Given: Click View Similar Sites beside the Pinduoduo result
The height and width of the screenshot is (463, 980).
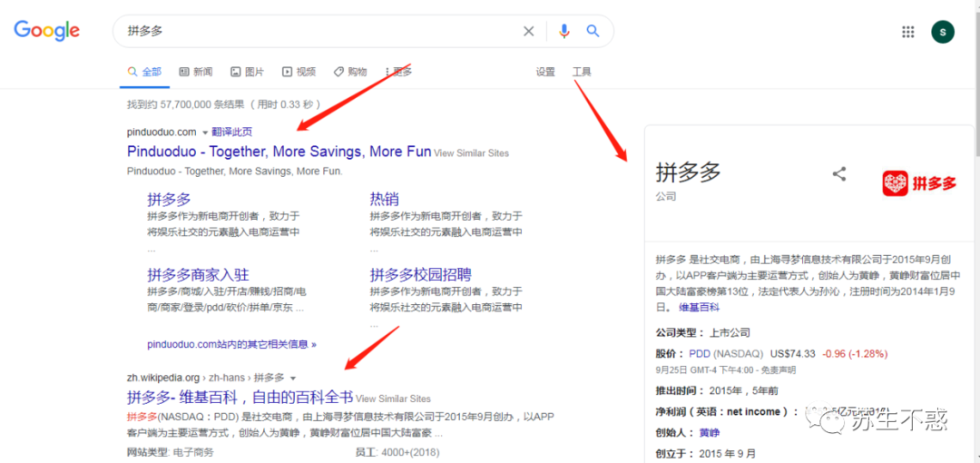Looking at the screenshot, I should [x=471, y=153].
